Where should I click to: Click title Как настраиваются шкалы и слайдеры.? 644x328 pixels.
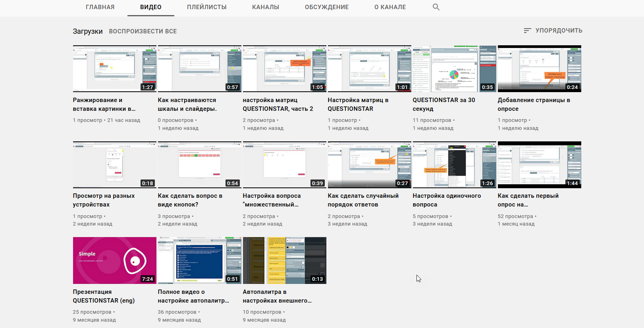(187, 104)
